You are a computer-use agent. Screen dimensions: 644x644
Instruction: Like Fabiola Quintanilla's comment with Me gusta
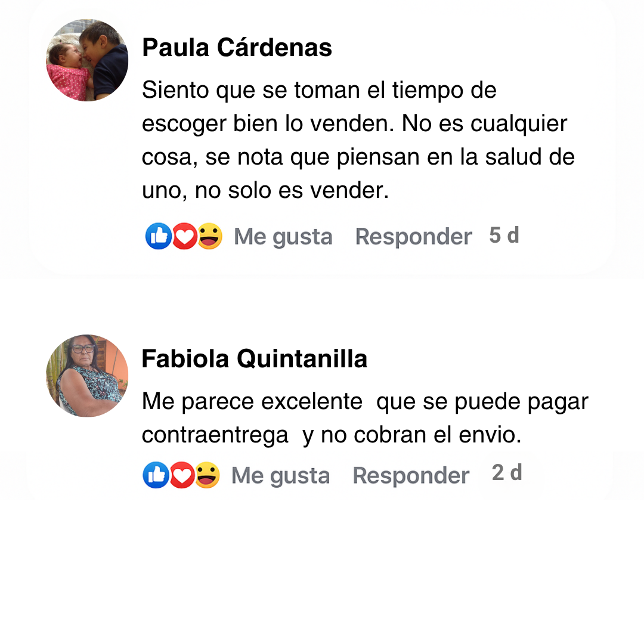280,476
